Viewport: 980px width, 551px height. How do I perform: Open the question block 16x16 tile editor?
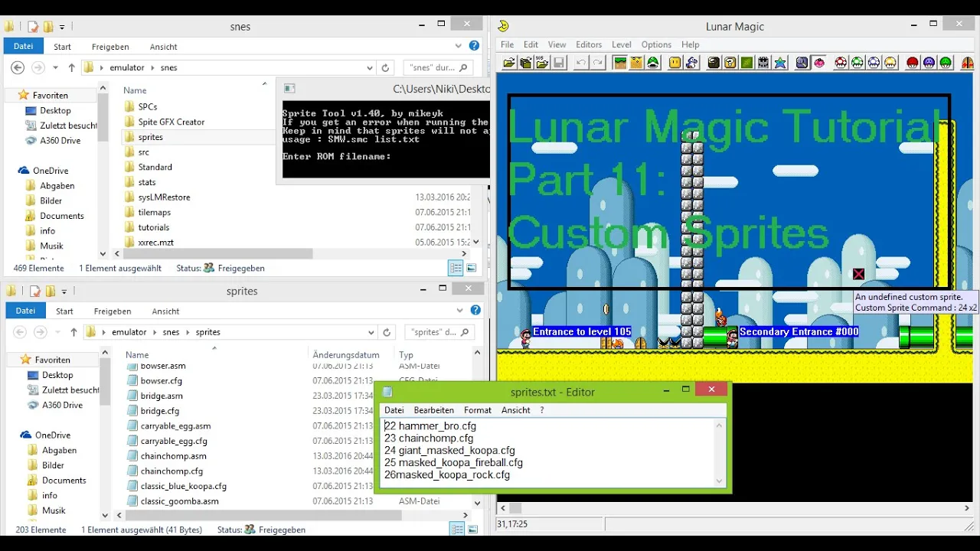[730, 63]
